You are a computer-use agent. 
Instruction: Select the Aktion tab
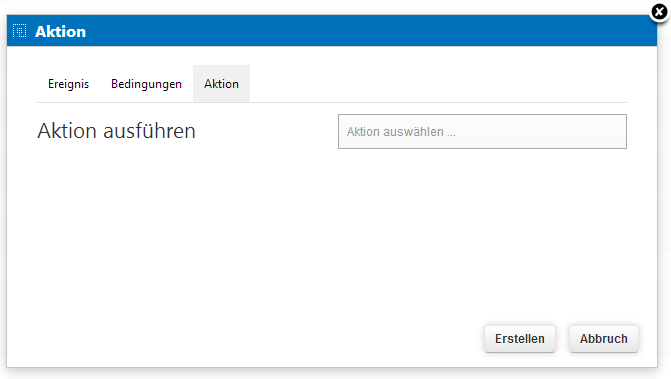tap(221, 84)
